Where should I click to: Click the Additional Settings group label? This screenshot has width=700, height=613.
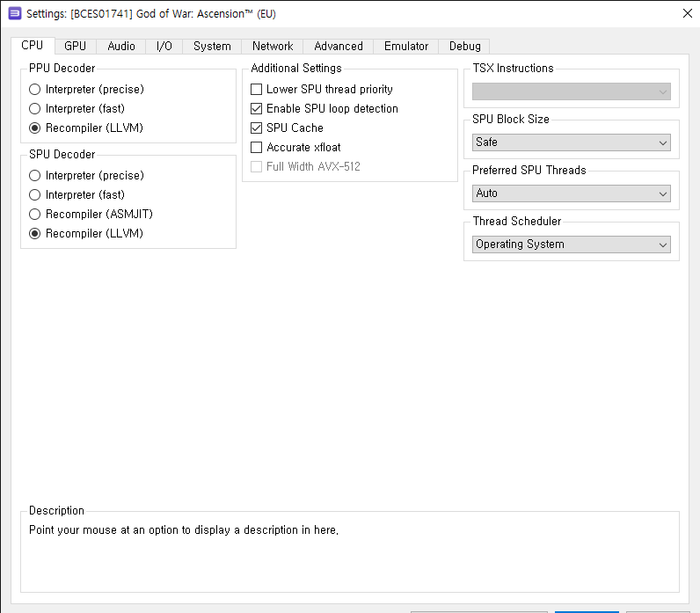[296, 69]
